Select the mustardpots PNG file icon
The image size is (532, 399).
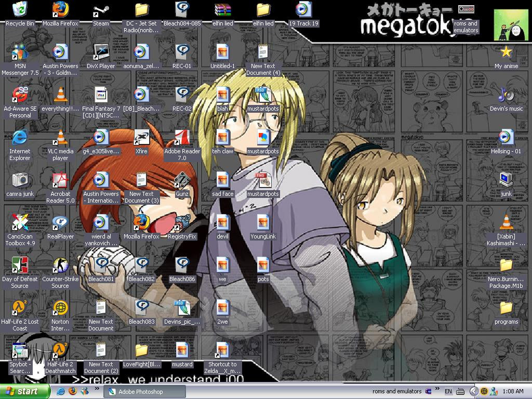263,180
